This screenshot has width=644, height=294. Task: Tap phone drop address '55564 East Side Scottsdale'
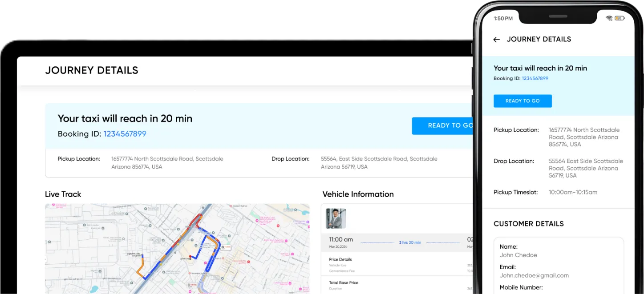coord(586,168)
